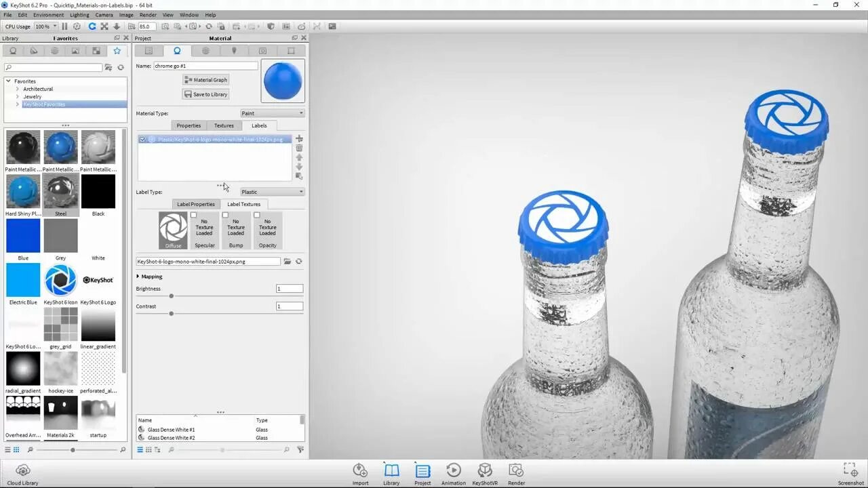This screenshot has height=488, width=868.
Task: Open Project Image tab icon
Action: click(x=291, y=51)
